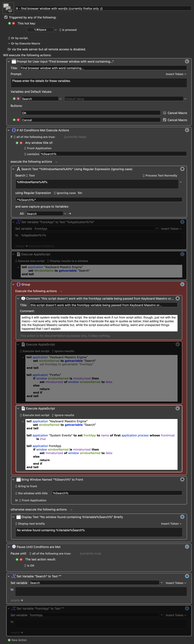Screen dimensions: 194x644
Task: Remove Search variable with red minus button
Action: click(18, 99)
